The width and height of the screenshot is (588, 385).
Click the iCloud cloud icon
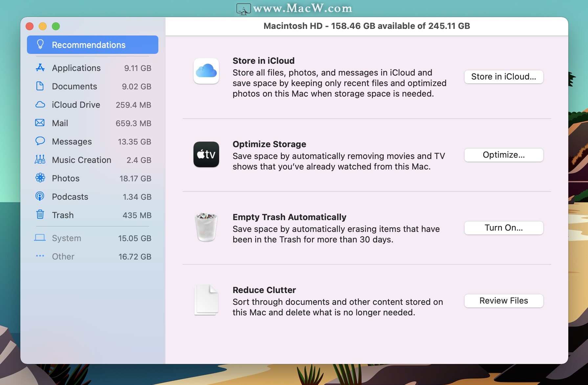tap(206, 71)
